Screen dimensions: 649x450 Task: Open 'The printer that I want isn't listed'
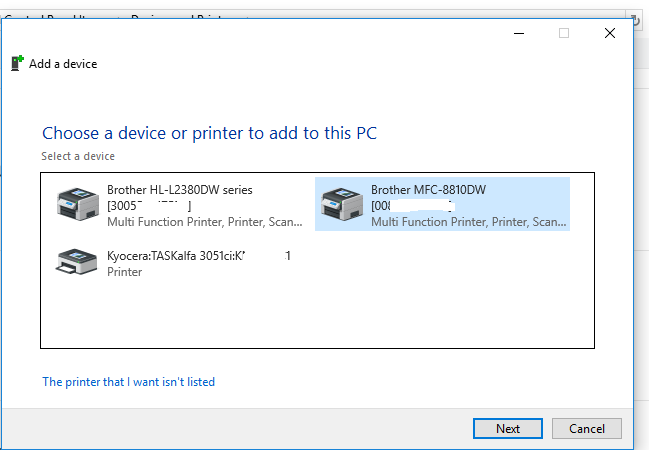coord(129,382)
